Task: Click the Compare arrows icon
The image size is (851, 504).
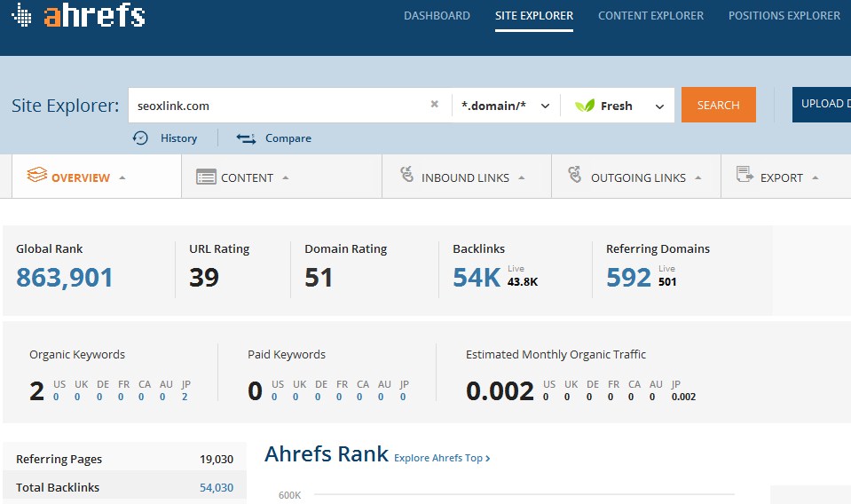Action: (x=246, y=138)
